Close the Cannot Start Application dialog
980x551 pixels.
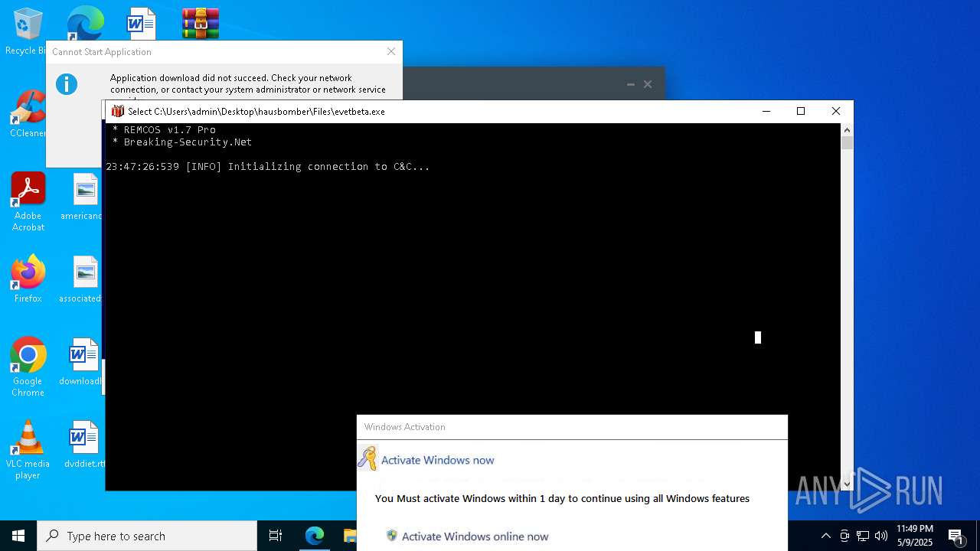pyautogui.click(x=391, y=51)
